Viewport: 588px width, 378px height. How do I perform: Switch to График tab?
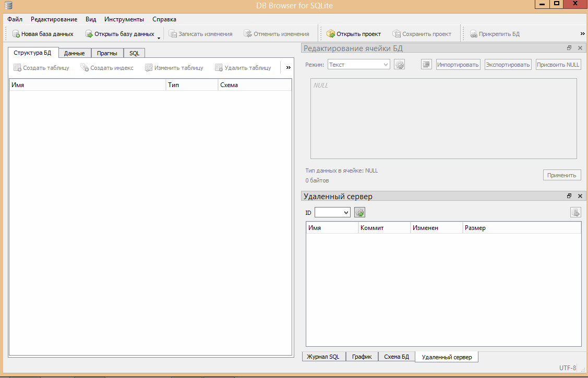pyautogui.click(x=362, y=357)
